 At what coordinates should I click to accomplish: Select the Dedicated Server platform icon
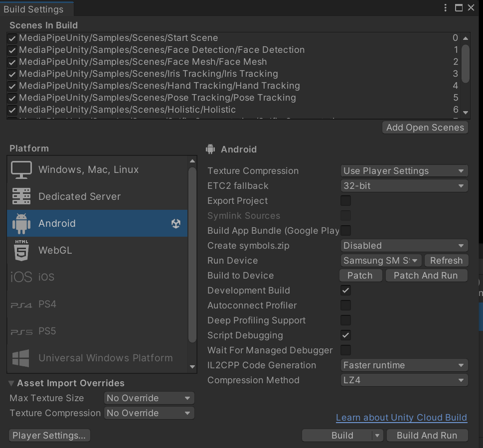click(21, 196)
